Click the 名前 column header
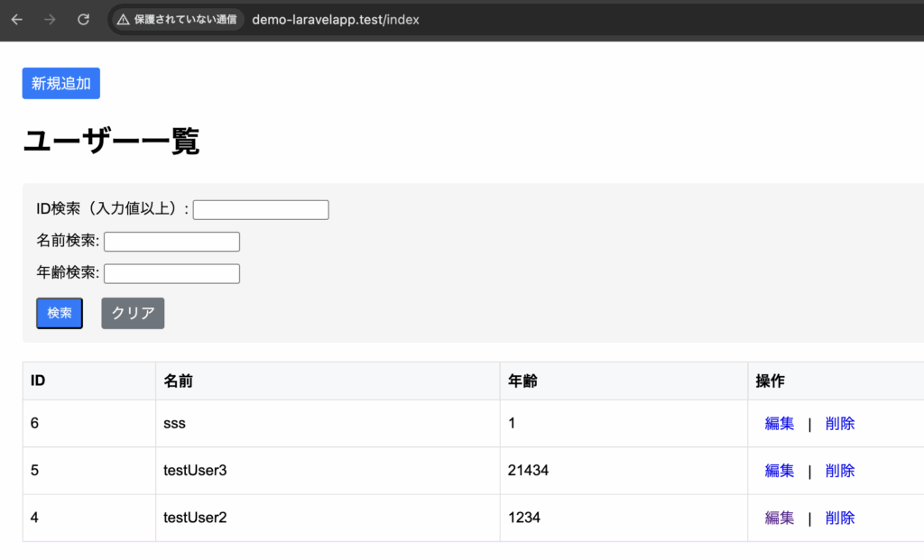 (179, 381)
